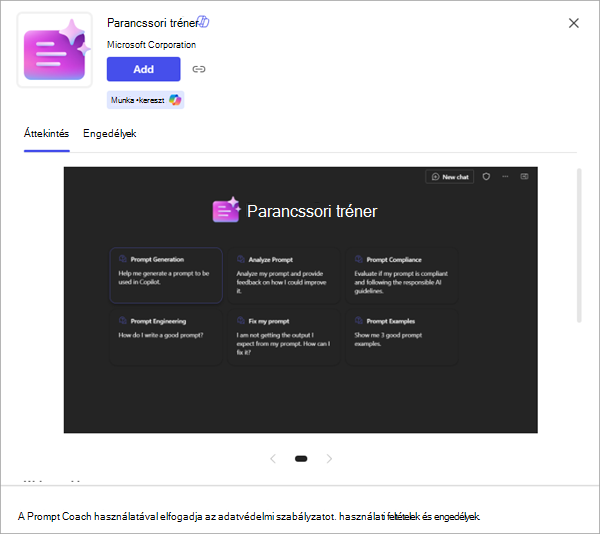
Task: Select the Prompt Engineering card
Action: click(x=166, y=337)
